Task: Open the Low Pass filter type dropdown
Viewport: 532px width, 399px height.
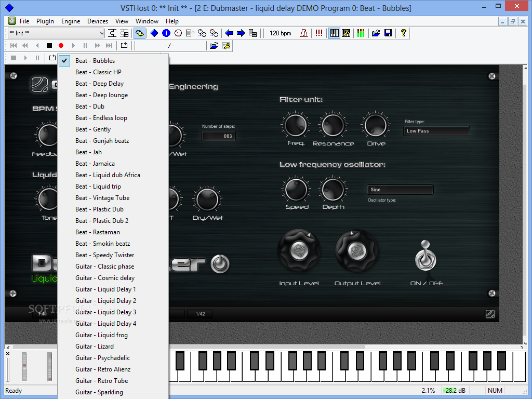Action: 436,131
